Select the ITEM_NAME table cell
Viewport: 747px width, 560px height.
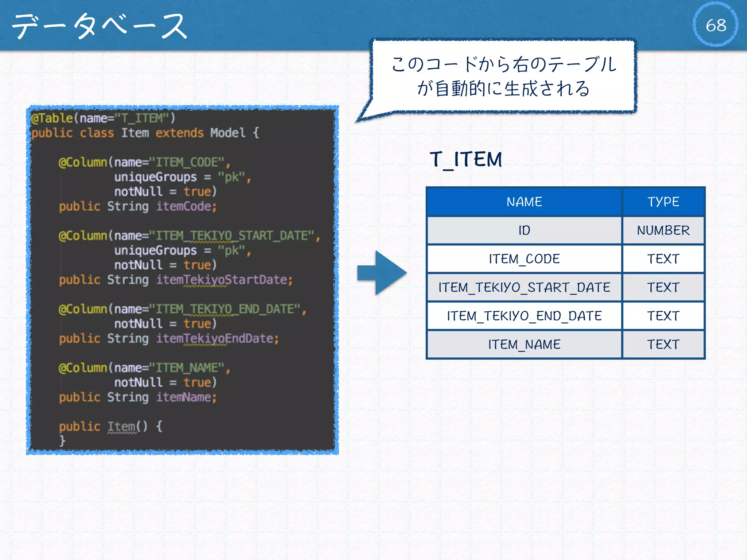524,345
